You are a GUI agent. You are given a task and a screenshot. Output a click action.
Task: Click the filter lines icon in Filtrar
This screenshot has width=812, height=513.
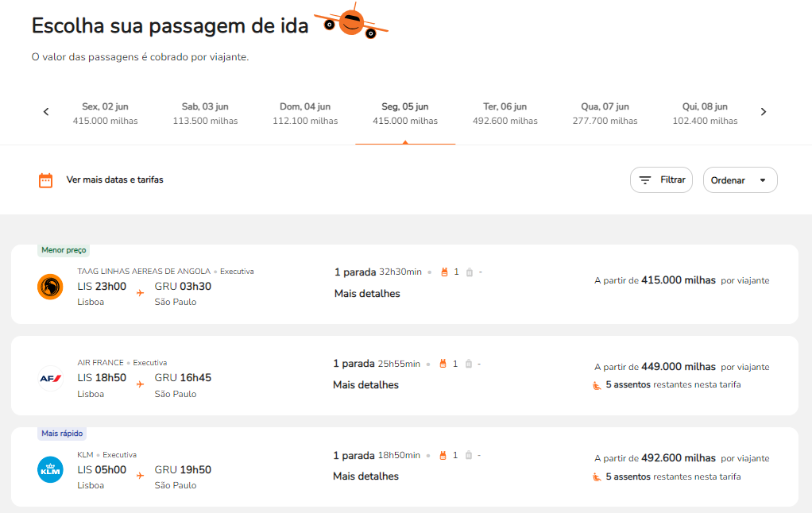click(x=644, y=180)
